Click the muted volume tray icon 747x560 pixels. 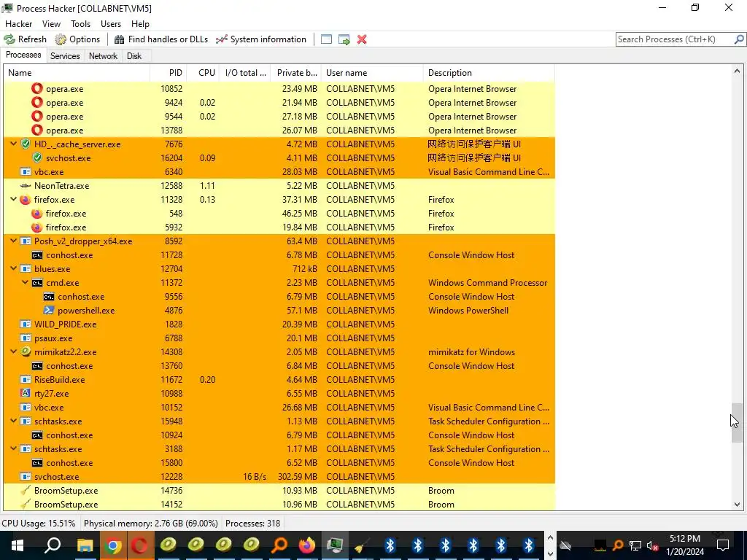pyautogui.click(x=653, y=545)
